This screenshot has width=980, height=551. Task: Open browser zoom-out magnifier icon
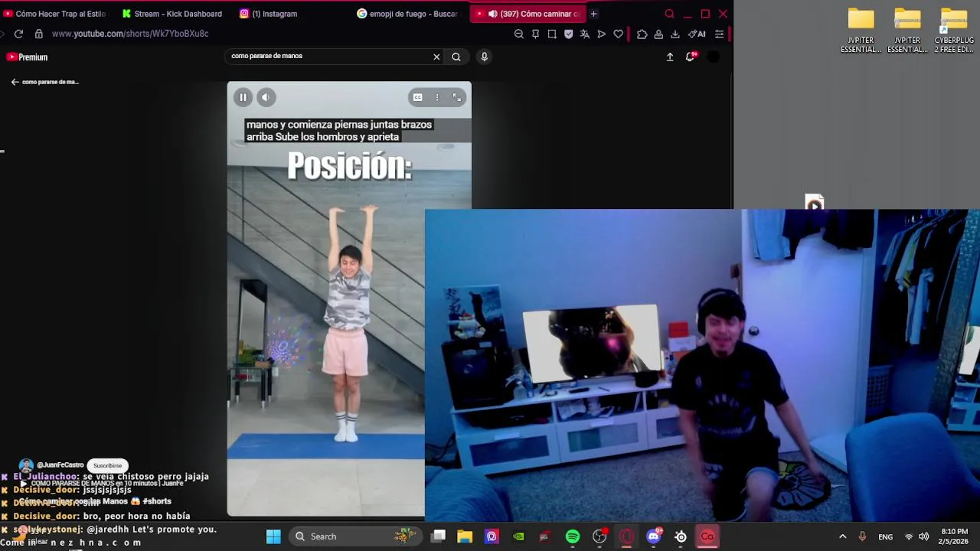tap(519, 34)
